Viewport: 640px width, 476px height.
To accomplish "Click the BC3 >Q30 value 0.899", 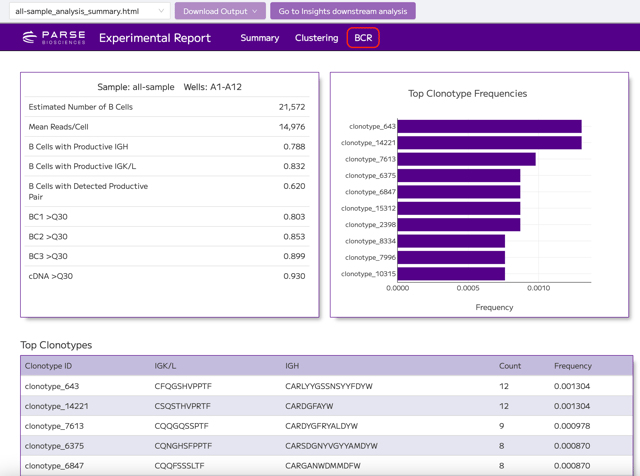I will (294, 256).
